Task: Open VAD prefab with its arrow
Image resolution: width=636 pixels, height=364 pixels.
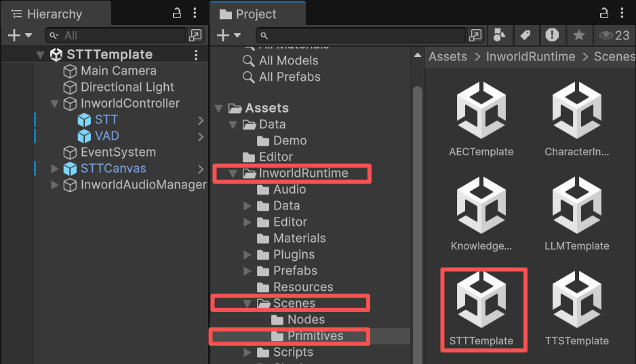Action: (x=201, y=137)
